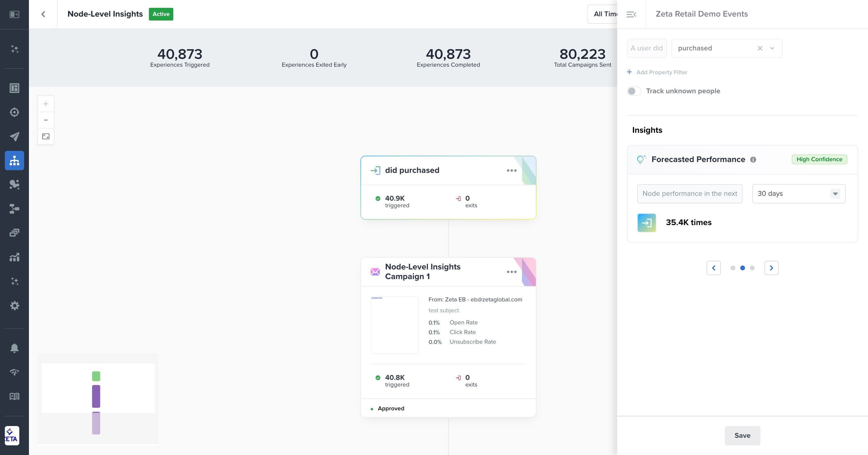Click the Forecasted Performance info icon
Screen dimensions: 868x455
(x=753, y=160)
